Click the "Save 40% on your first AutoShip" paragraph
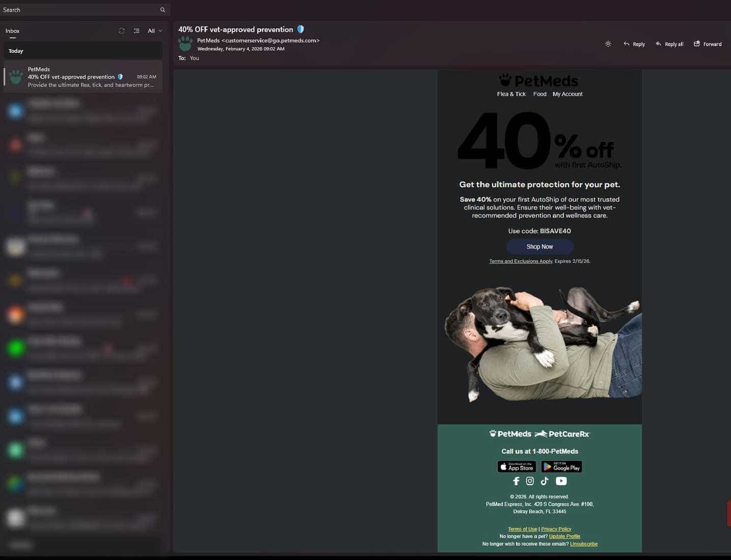 coord(540,208)
